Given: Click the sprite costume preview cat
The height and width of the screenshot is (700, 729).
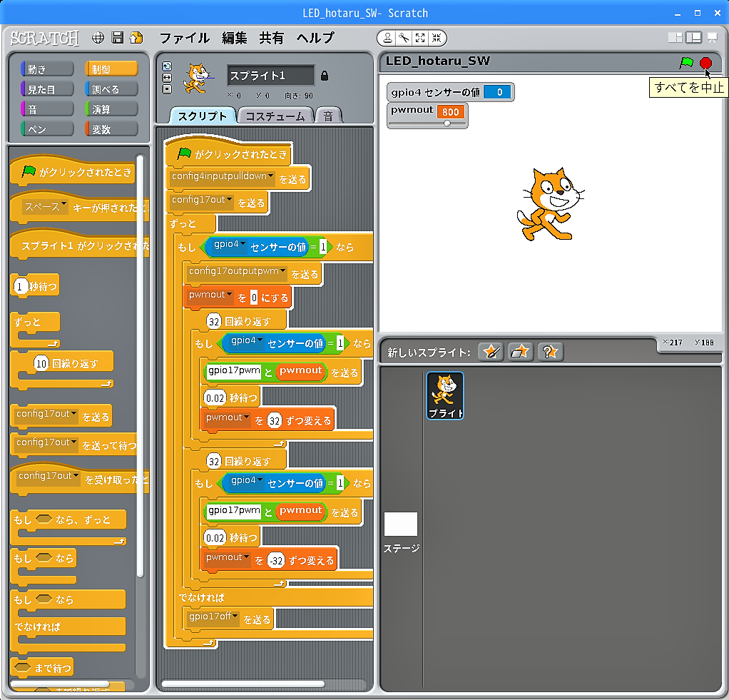Looking at the screenshot, I should point(197,78).
